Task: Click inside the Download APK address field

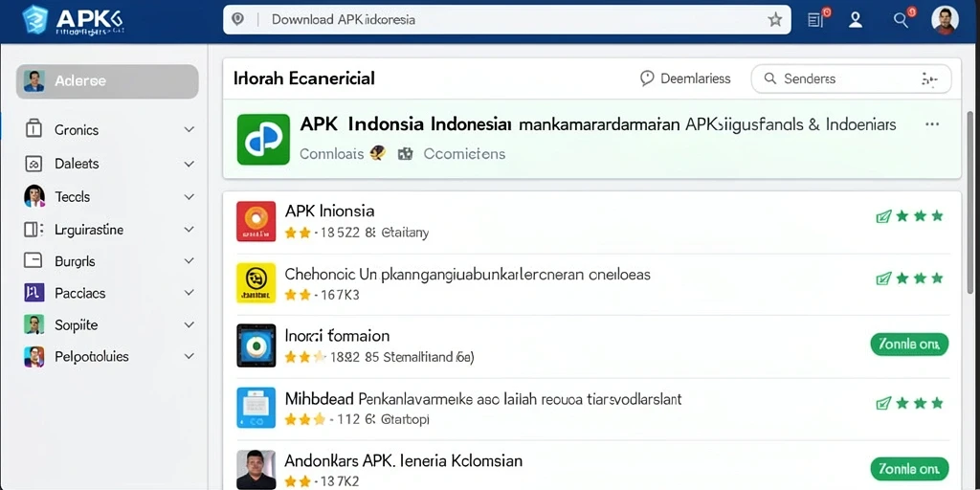Action: click(x=507, y=19)
